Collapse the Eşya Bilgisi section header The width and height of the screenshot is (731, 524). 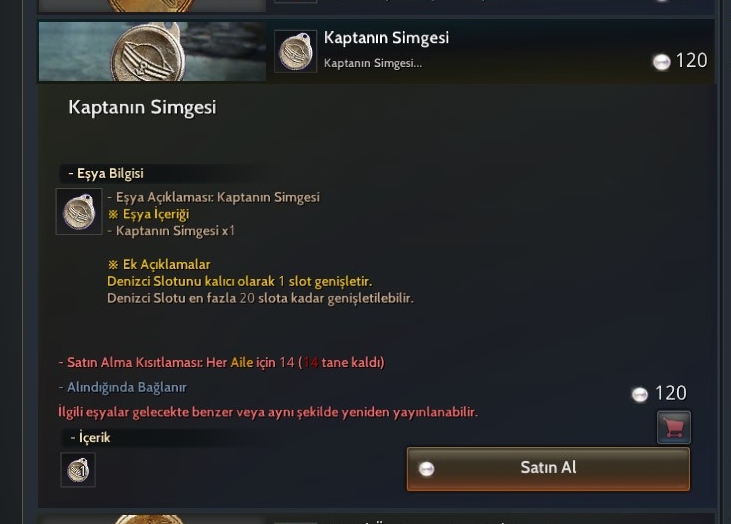106,173
